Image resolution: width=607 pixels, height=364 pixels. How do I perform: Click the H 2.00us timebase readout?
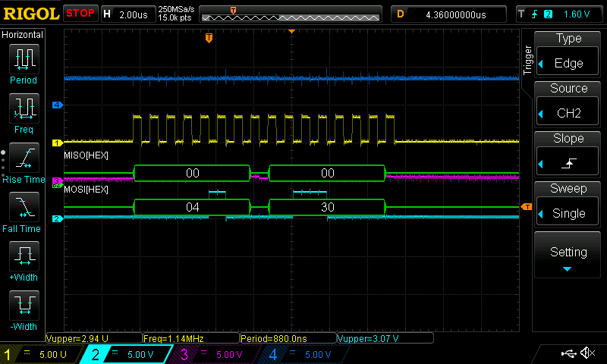[127, 14]
